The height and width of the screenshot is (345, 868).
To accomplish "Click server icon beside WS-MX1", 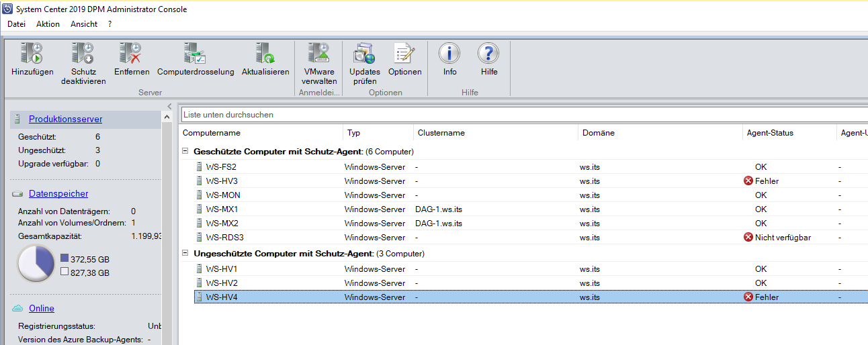I will click(199, 209).
